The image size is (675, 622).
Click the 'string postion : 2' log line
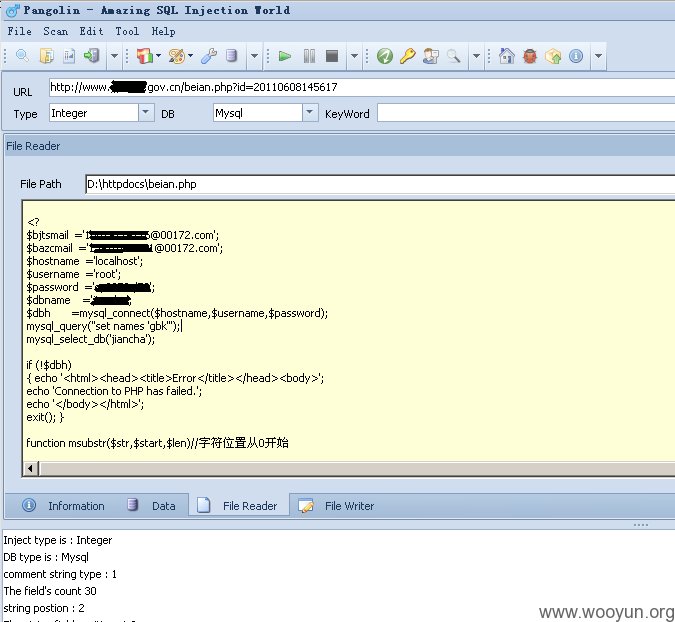[44, 608]
